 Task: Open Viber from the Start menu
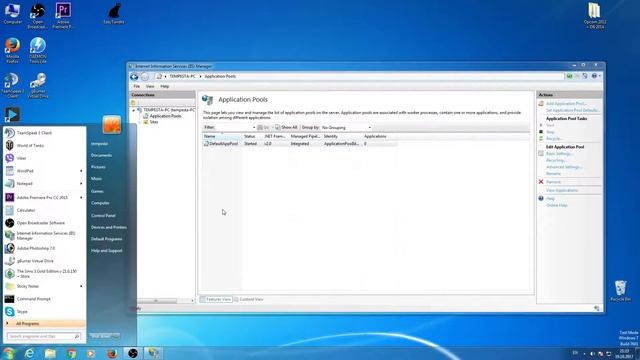(44, 158)
